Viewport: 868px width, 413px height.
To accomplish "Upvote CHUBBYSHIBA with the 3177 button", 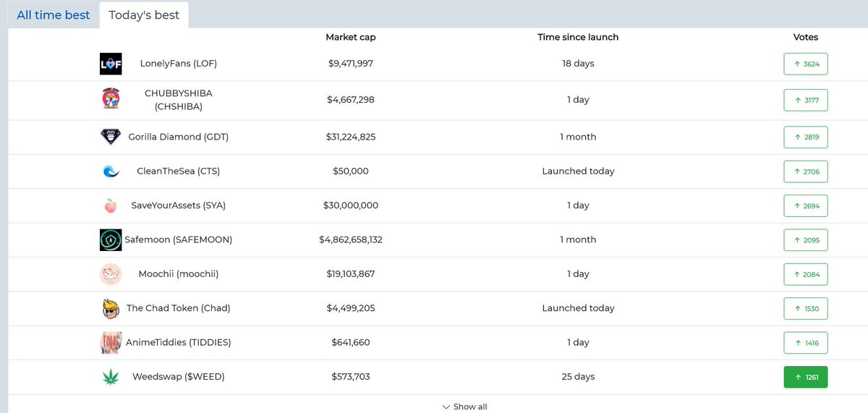I will (x=806, y=100).
